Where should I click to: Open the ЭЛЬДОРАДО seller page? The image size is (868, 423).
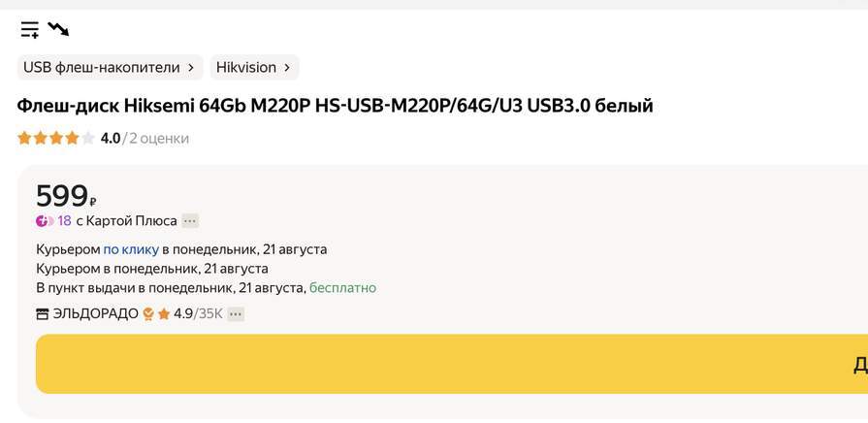tap(95, 314)
